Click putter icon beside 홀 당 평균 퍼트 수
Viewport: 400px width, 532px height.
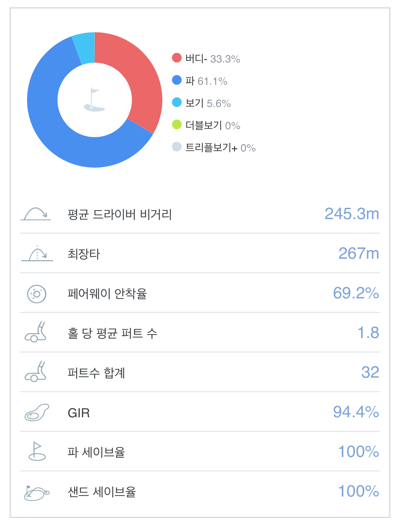pos(36,332)
